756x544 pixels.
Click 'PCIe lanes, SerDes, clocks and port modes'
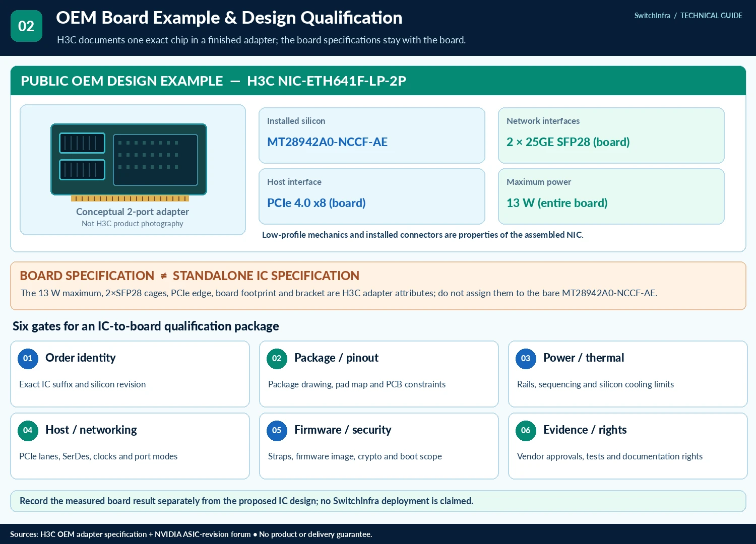[x=98, y=456]
